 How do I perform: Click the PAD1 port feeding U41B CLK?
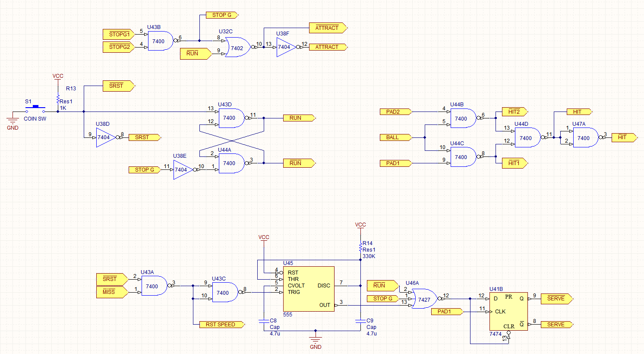[x=447, y=312]
